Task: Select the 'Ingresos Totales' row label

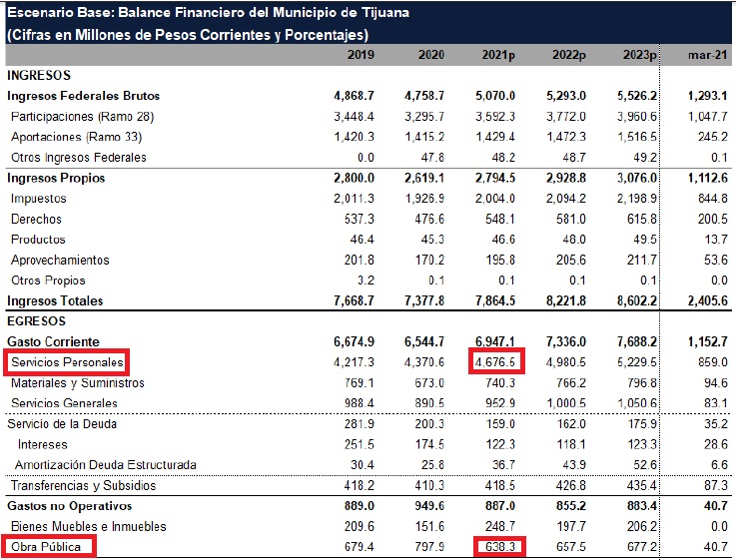Action: point(55,300)
